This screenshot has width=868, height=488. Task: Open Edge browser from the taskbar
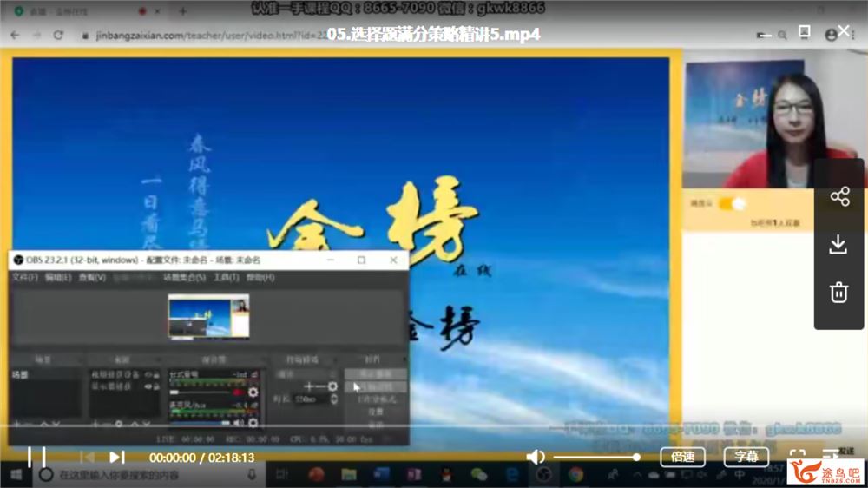(512, 475)
